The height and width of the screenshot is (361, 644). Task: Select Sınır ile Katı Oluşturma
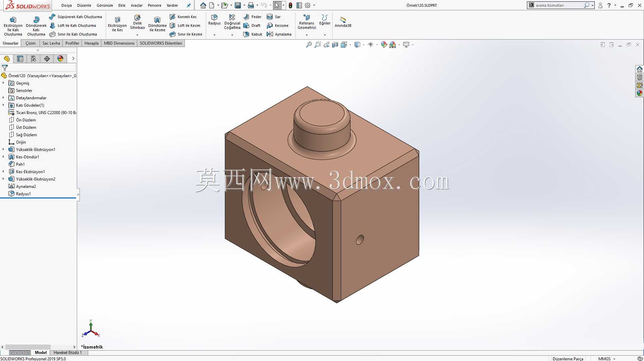tap(73, 34)
